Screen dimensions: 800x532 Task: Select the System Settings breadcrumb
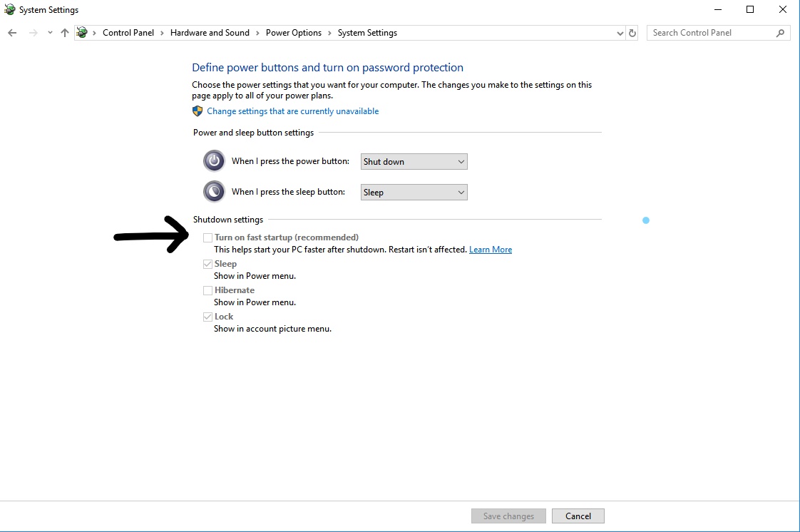(x=367, y=33)
